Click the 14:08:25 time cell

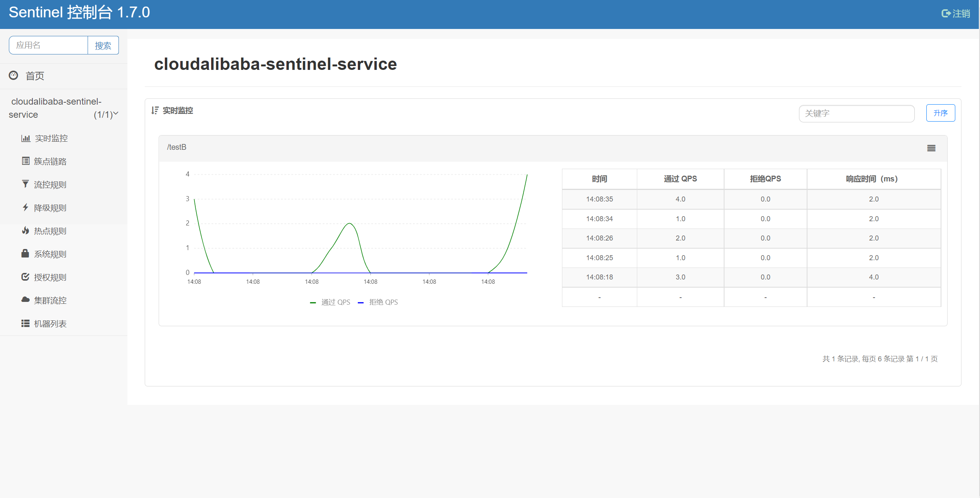599,258
